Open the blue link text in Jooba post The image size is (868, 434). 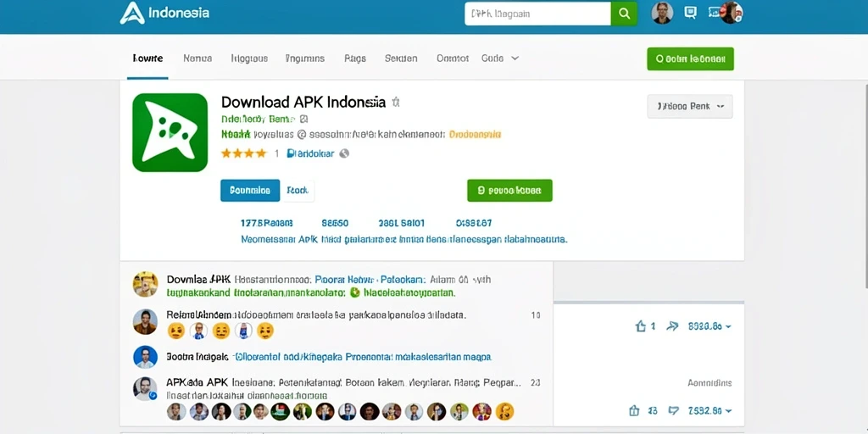pos(363,357)
